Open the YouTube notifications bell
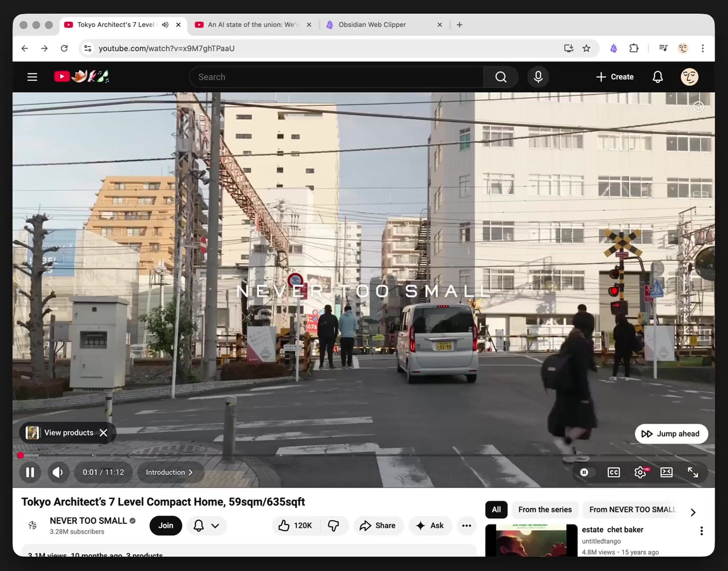Screen dimensions: 728x571 657,77
